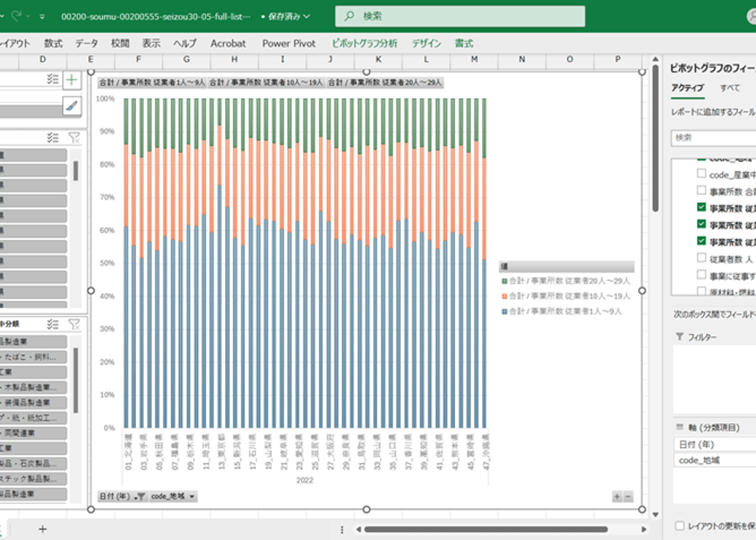Open the chart styles paintbrush button

72,106
